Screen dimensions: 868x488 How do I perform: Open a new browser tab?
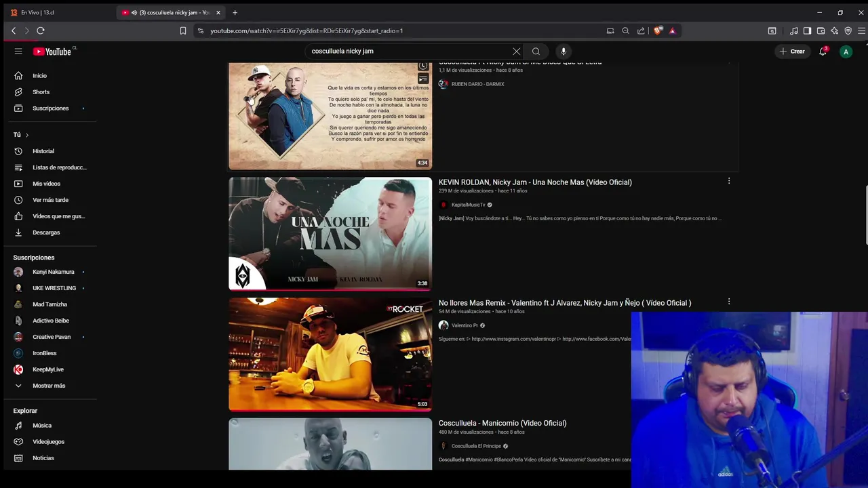point(235,12)
